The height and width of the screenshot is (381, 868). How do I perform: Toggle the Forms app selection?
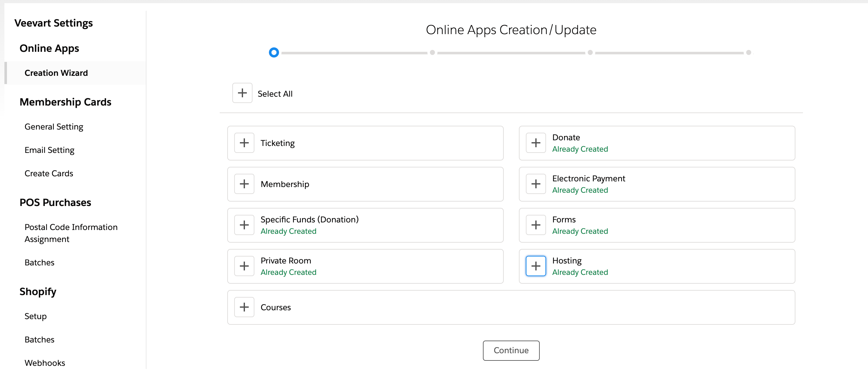[536, 225]
